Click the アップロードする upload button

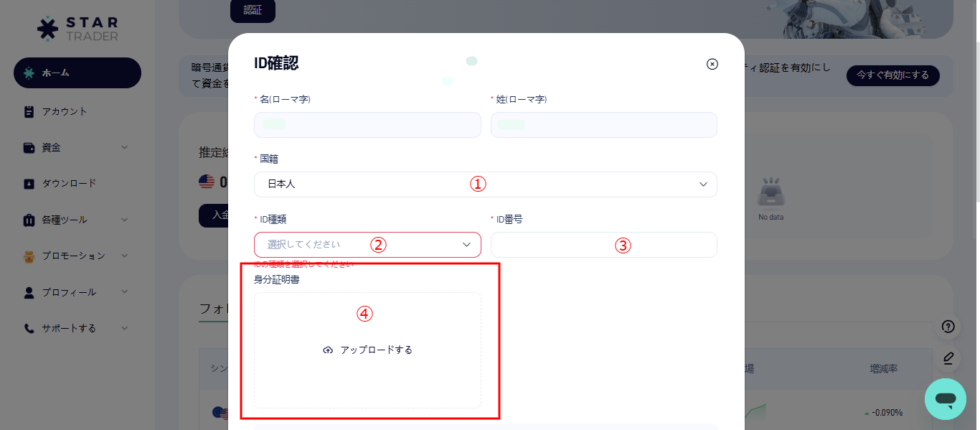click(367, 350)
